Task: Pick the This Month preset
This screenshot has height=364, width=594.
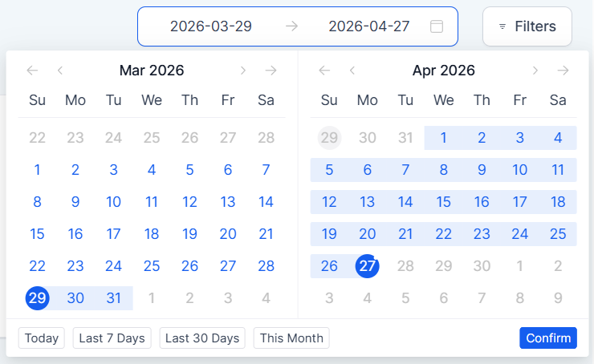Action: click(291, 338)
